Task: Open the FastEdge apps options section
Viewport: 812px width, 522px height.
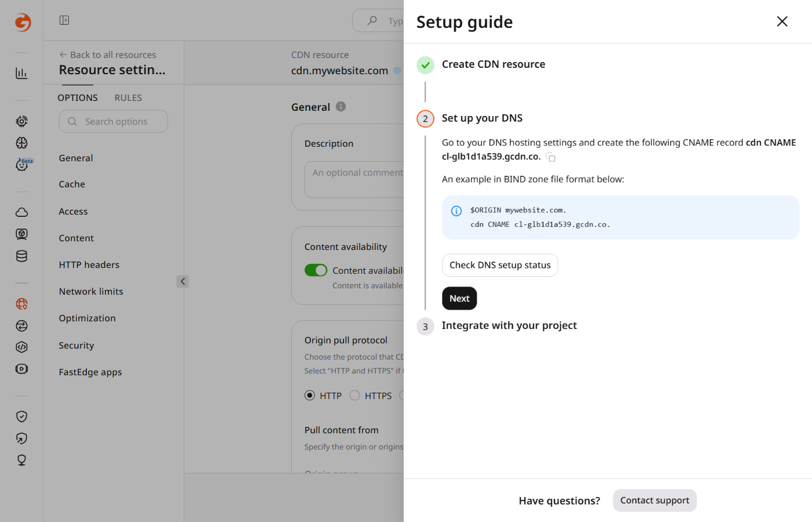Action: [90, 372]
